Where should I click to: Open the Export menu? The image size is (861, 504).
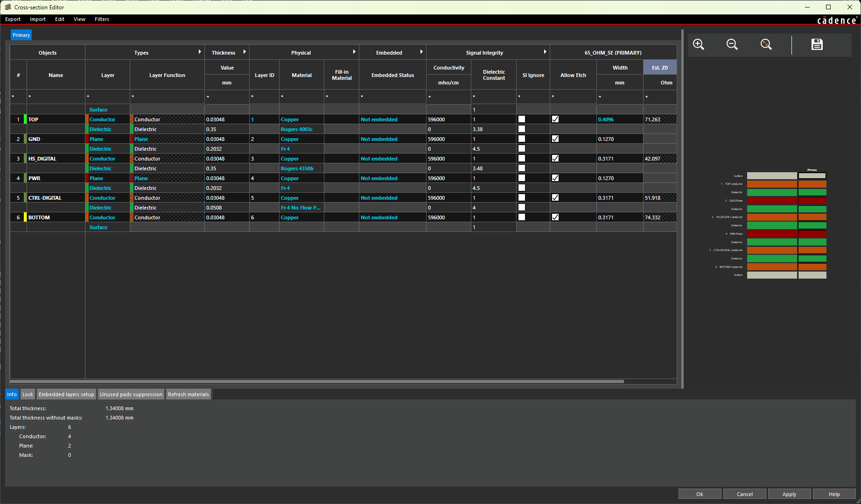[13, 19]
